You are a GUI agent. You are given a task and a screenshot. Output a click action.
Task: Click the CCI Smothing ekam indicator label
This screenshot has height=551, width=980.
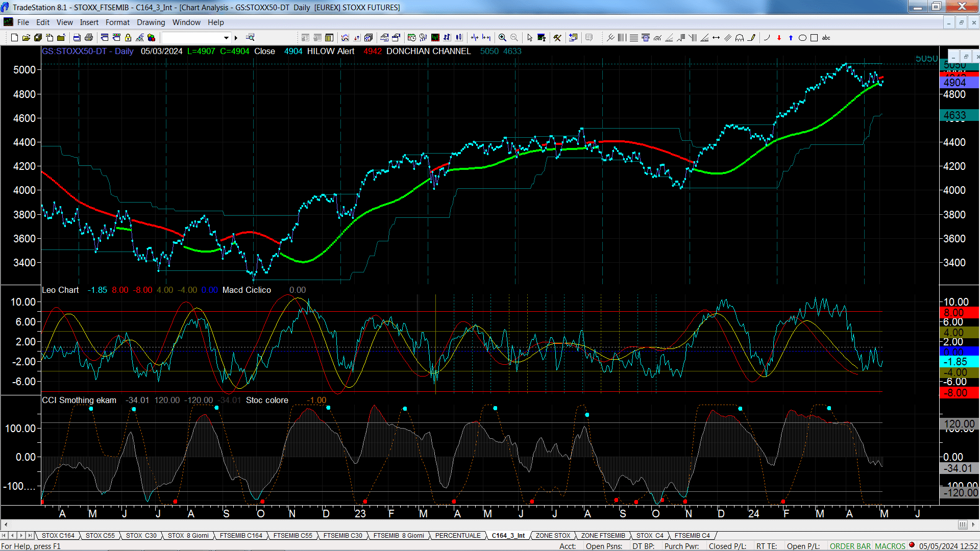pyautogui.click(x=79, y=400)
